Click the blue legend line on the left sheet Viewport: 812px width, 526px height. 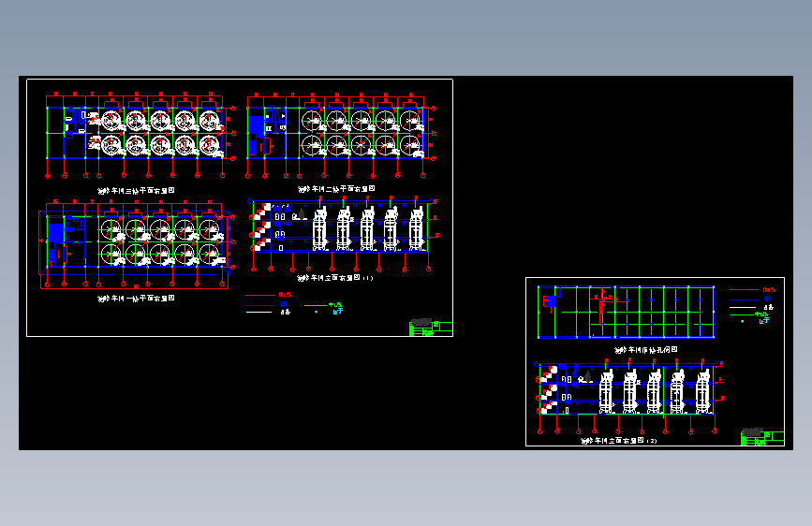(259, 305)
